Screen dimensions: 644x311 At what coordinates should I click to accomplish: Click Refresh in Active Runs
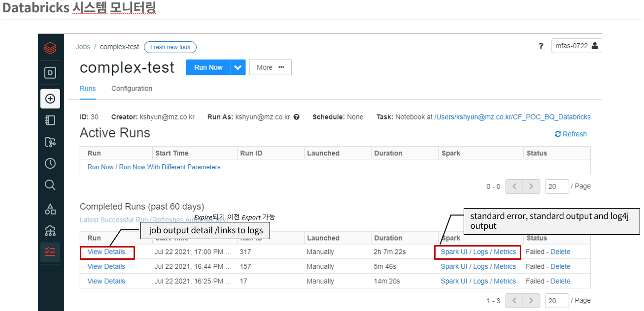pyautogui.click(x=571, y=134)
